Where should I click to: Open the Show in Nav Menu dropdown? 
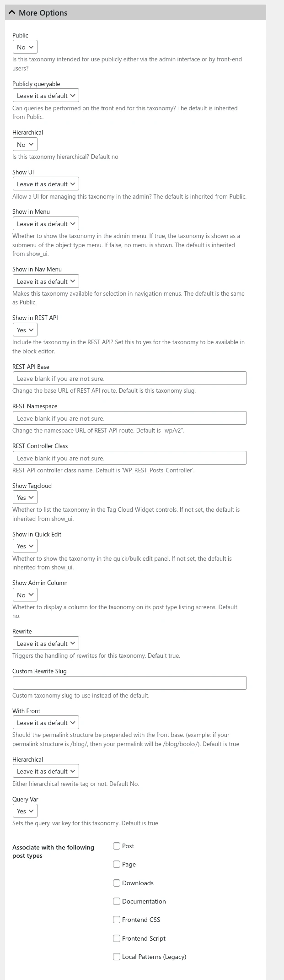[x=45, y=281]
